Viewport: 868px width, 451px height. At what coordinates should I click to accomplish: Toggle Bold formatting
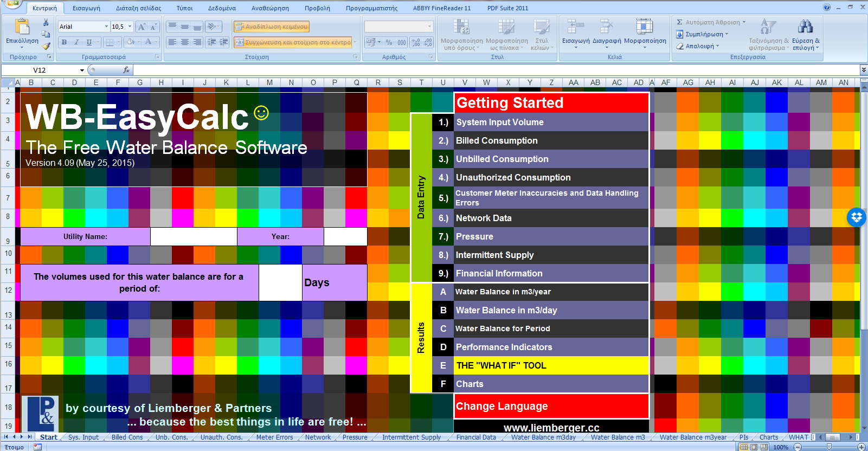pyautogui.click(x=64, y=42)
